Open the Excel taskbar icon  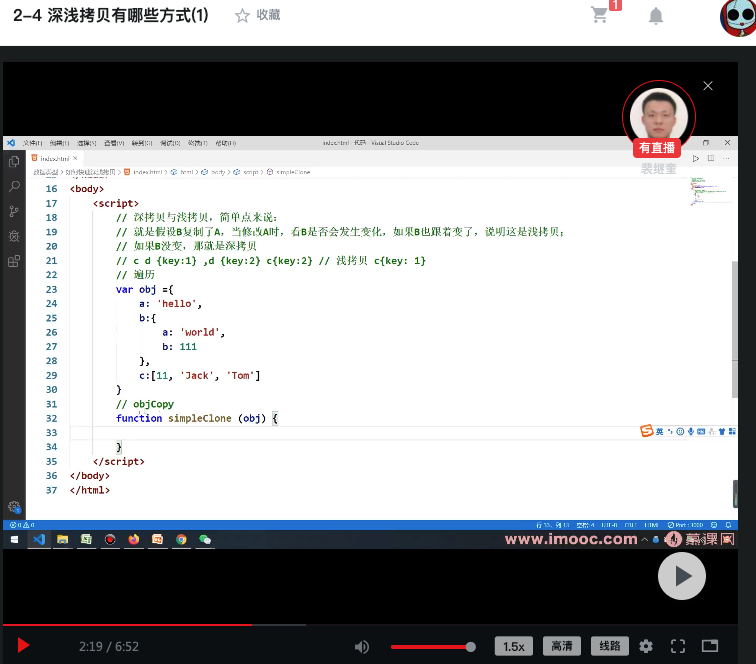(x=86, y=540)
